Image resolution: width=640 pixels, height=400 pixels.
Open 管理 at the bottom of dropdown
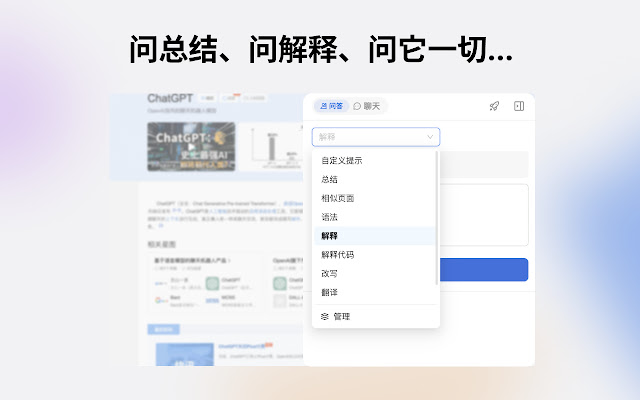click(x=342, y=316)
